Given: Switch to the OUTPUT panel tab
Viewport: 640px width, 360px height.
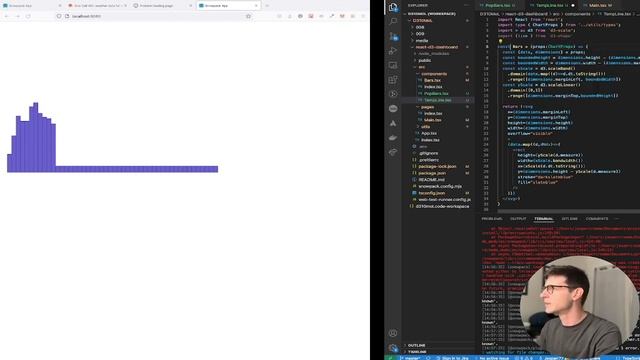Looking at the screenshot, I should click(518, 219).
